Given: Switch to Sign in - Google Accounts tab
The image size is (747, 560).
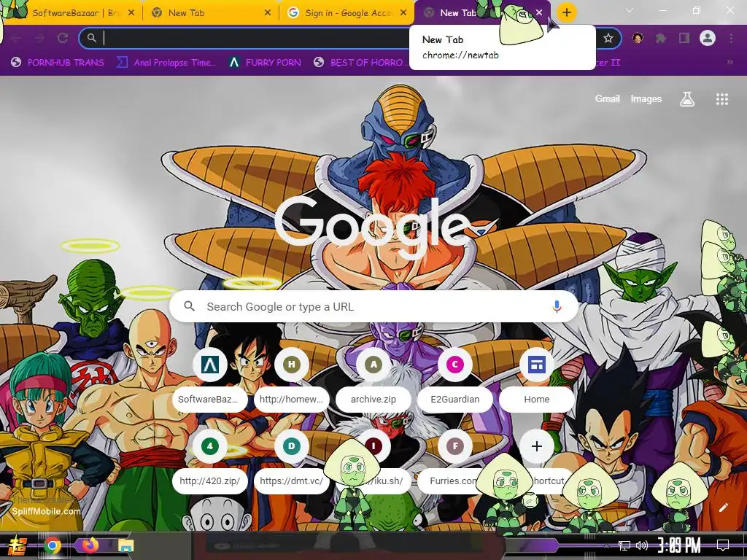Looking at the screenshot, I should pos(348,13).
